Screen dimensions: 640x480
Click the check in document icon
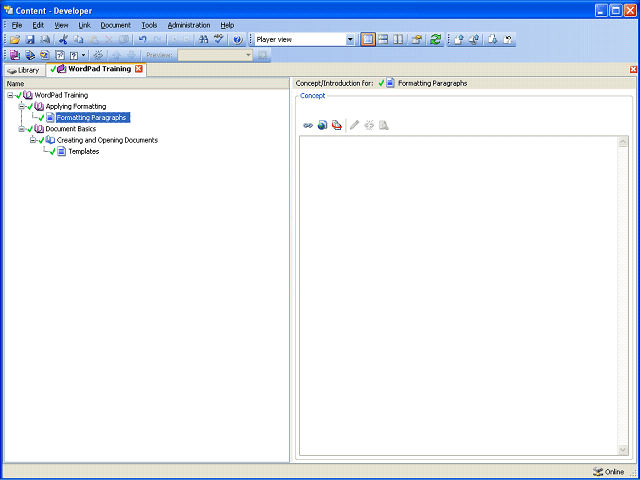coord(459,40)
